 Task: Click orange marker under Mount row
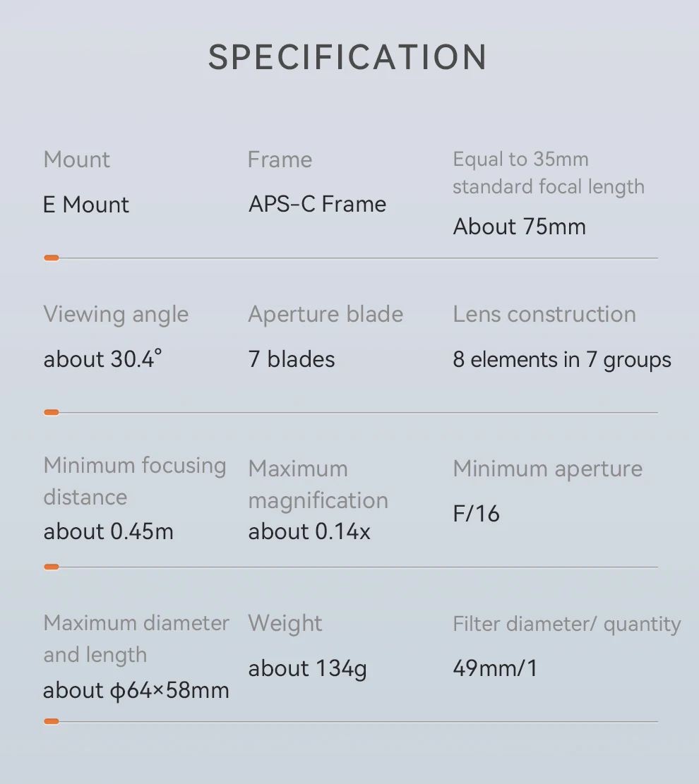[x=52, y=258]
